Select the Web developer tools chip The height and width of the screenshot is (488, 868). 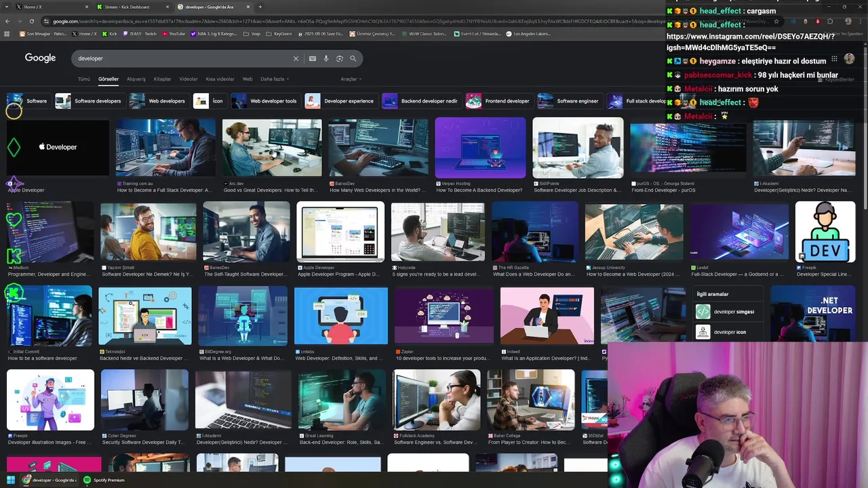(265, 101)
